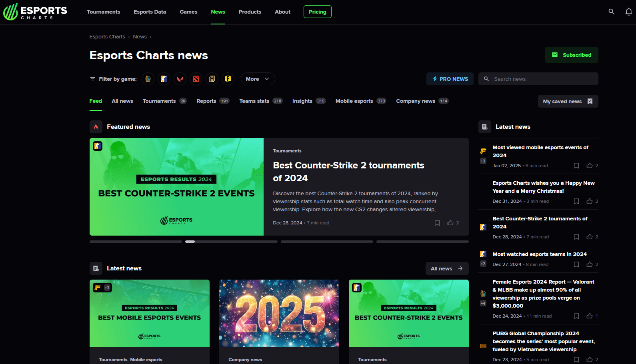Select the News navigation item
Image resolution: width=636 pixels, height=364 pixels.
coord(218,12)
